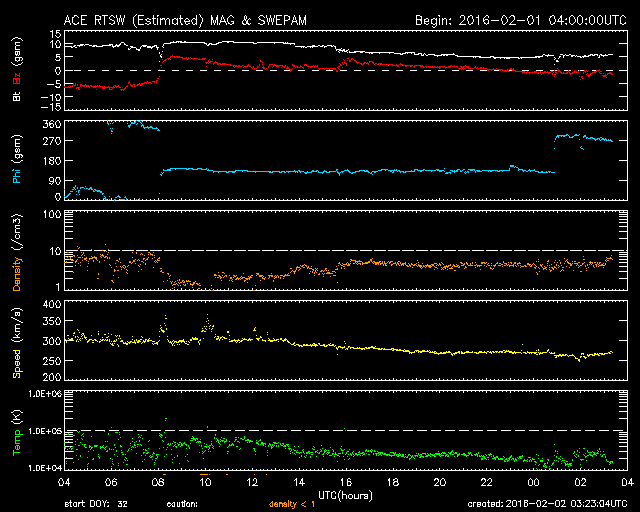This screenshot has height=512, width=640.
Task: Click the red "Bz" axis label
Action: pos(17,79)
